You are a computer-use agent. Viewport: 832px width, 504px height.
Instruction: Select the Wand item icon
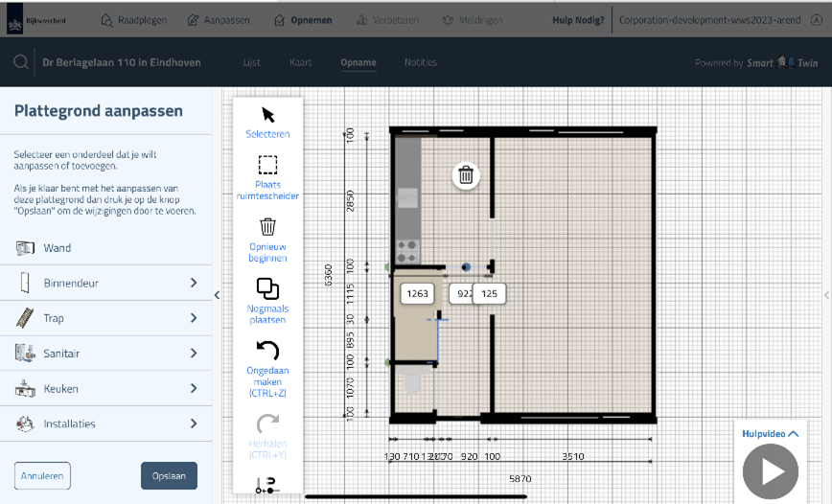tap(26, 248)
